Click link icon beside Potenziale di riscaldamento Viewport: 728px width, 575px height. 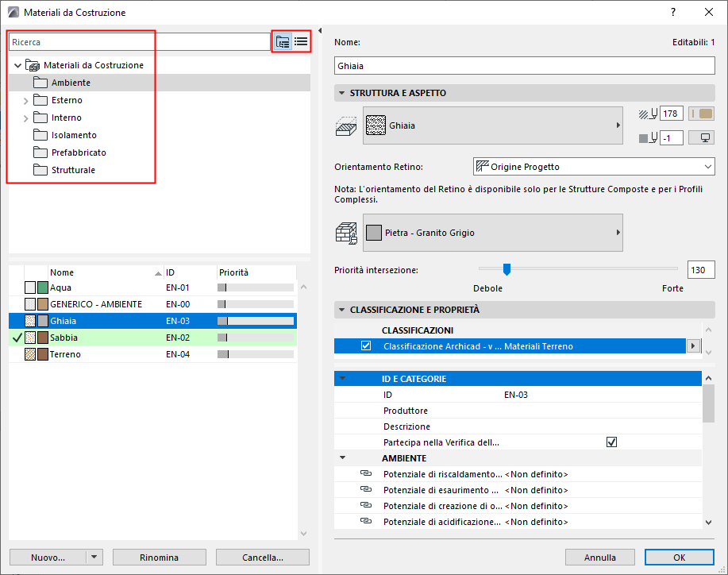[x=366, y=474]
